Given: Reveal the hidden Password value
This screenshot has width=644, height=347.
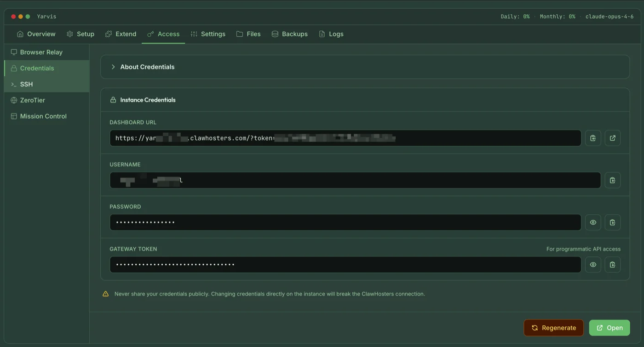Looking at the screenshot, I should click(x=593, y=222).
